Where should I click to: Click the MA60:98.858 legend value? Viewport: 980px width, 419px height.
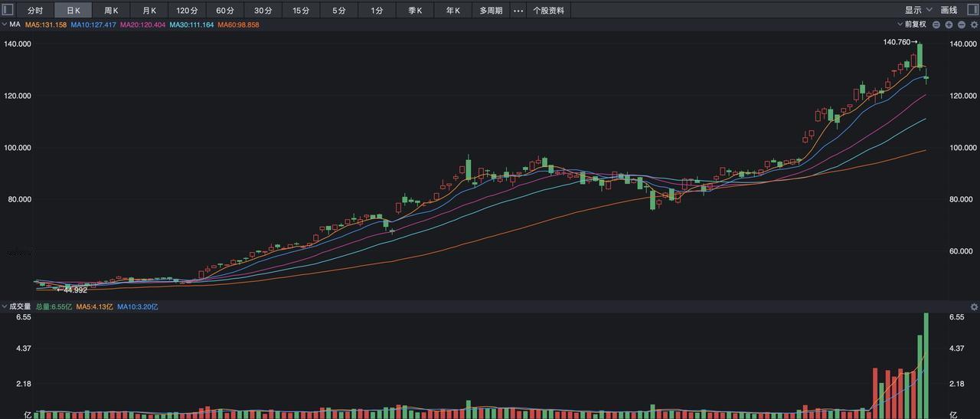point(238,25)
